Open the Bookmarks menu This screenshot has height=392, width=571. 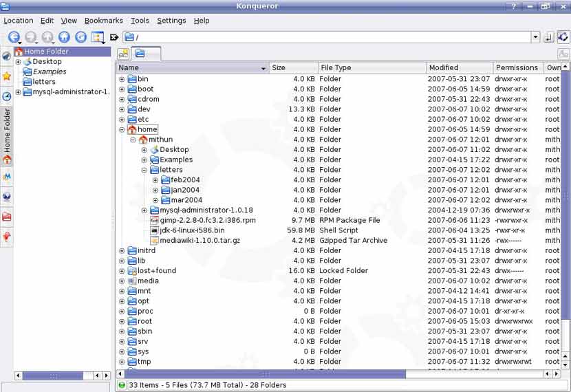[x=103, y=21]
